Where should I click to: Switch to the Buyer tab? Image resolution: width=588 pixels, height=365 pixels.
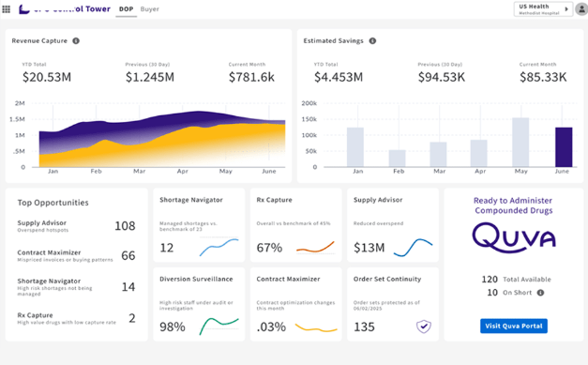[150, 9]
